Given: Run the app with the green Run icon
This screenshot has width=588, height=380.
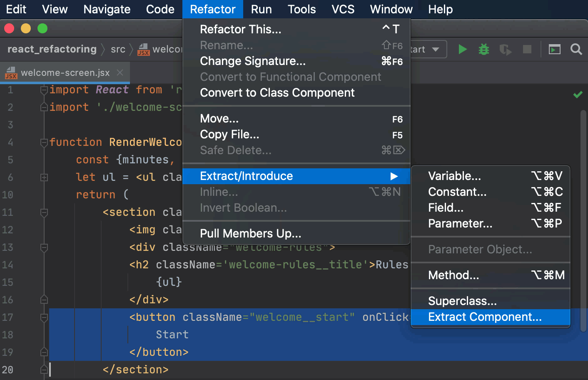Looking at the screenshot, I should [x=463, y=49].
